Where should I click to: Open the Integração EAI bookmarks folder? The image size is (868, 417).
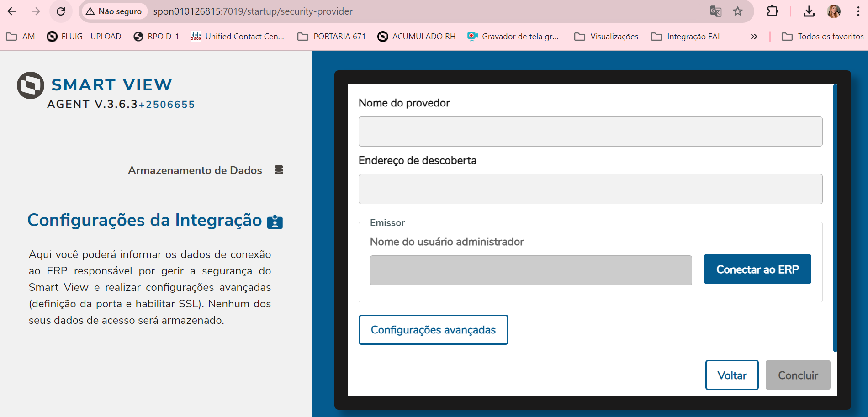685,37
